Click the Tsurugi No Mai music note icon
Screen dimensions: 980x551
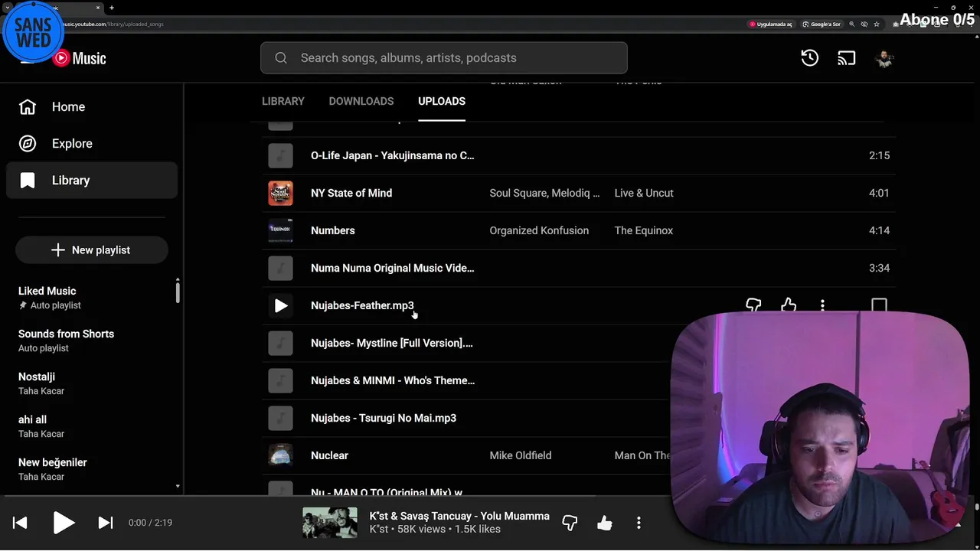point(280,418)
